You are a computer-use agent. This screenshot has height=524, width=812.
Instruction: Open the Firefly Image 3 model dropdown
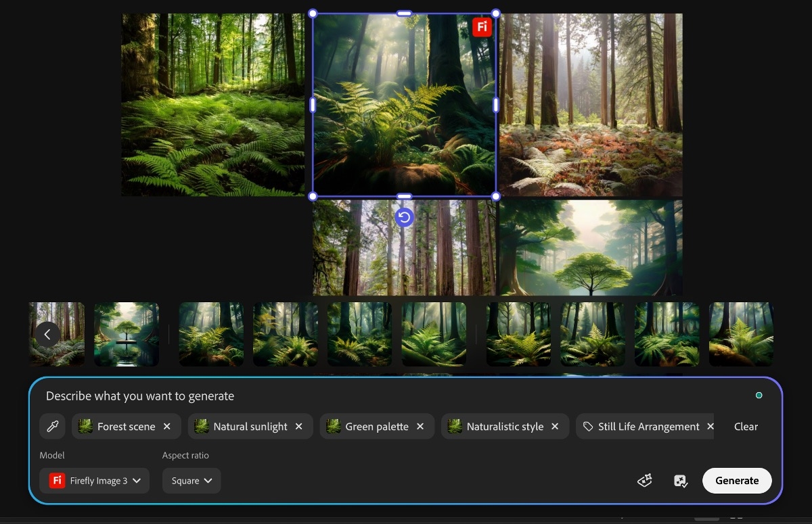(x=95, y=481)
